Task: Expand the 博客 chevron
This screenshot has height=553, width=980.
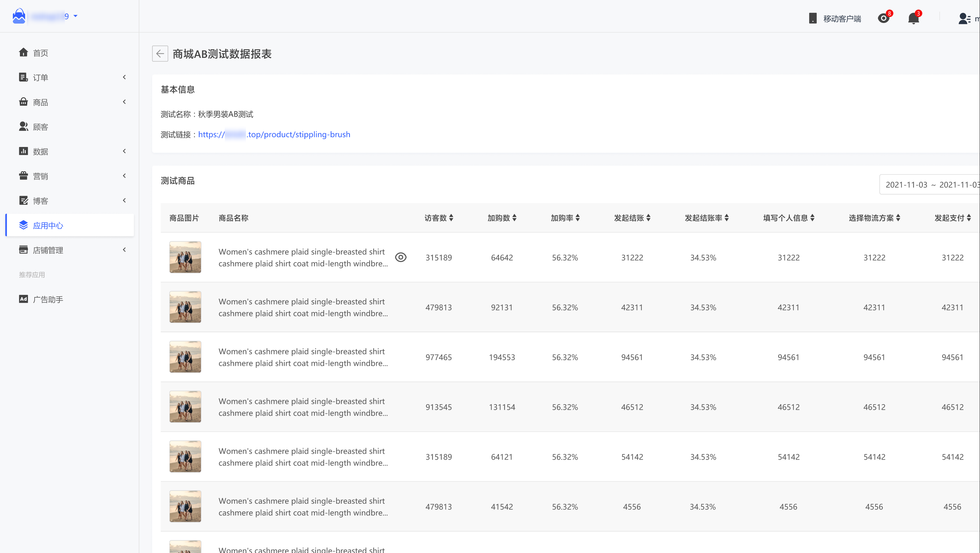Action: [x=124, y=201]
